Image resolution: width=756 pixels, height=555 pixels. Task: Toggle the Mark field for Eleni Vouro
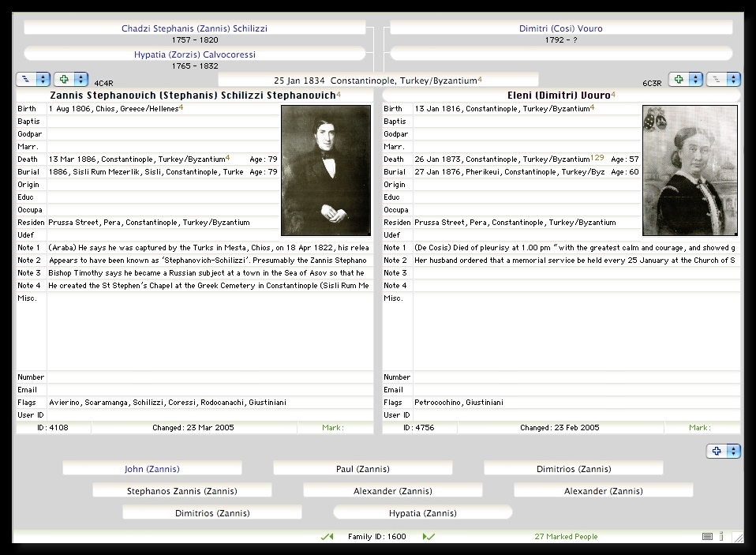[701, 428]
